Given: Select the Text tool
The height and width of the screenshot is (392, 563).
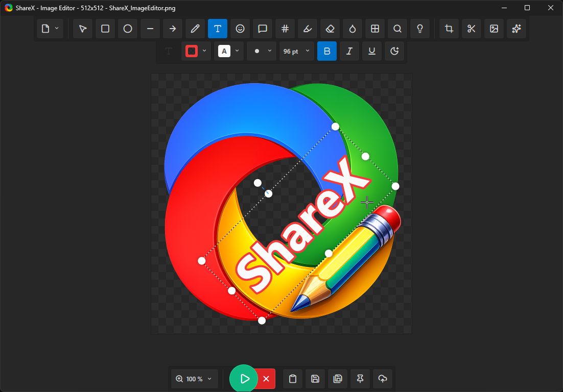Looking at the screenshot, I should (x=218, y=29).
